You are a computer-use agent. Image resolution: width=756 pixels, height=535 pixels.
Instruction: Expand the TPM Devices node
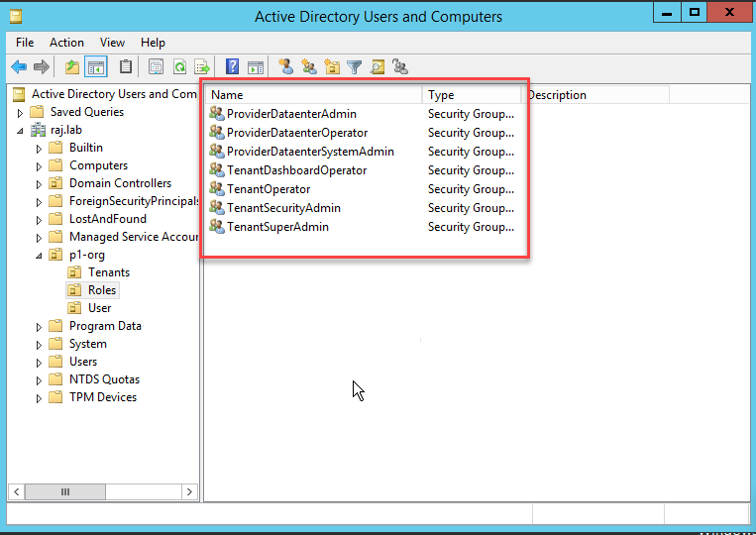click(x=39, y=398)
